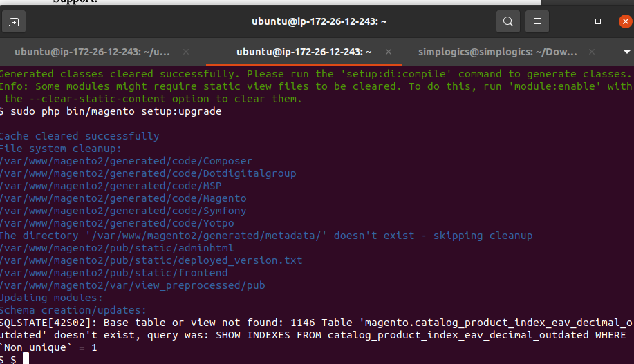
Task: Maximize the terminal window
Action: [598, 22]
